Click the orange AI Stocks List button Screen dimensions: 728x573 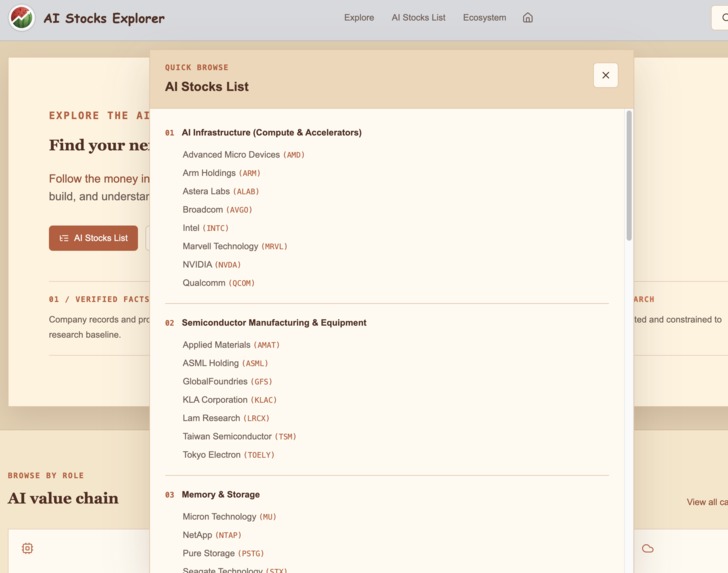pyautogui.click(x=93, y=238)
